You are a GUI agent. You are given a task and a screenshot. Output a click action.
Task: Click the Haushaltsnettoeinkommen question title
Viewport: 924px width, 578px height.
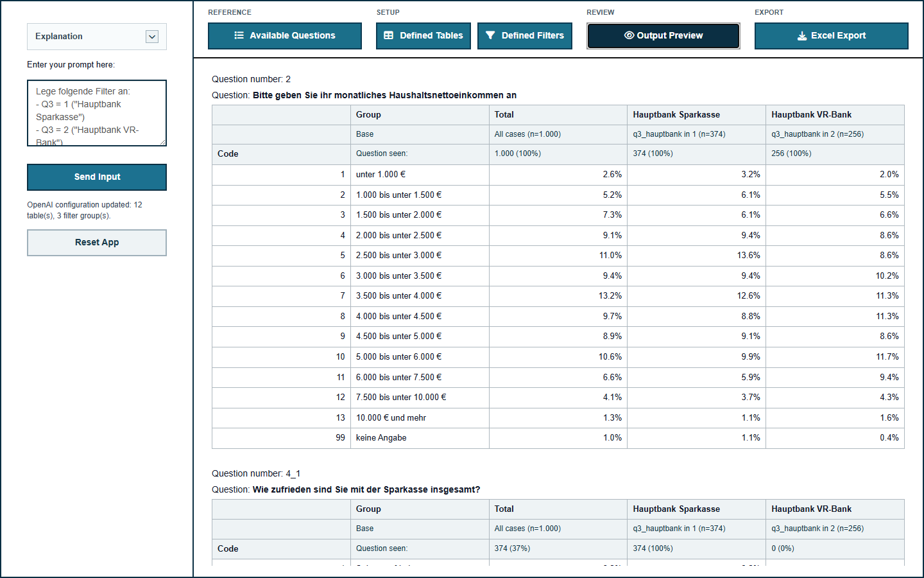click(384, 95)
